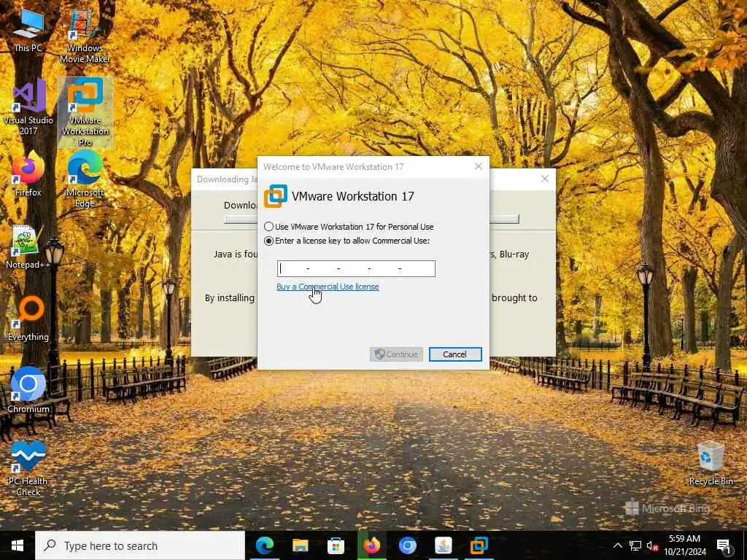Screen dimensions: 747x560
Task: Select Firefox desktop shortcut
Action: 28,174
